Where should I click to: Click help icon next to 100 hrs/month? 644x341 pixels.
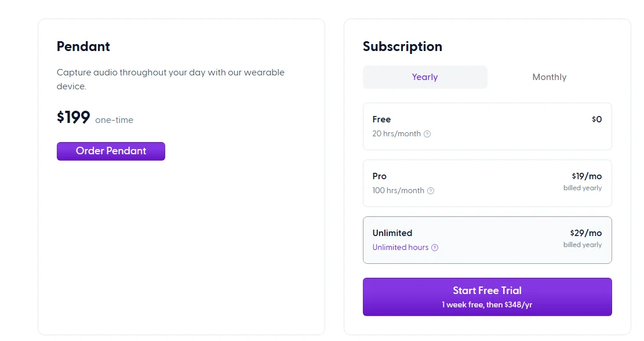pyautogui.click(x=431, y=191)
